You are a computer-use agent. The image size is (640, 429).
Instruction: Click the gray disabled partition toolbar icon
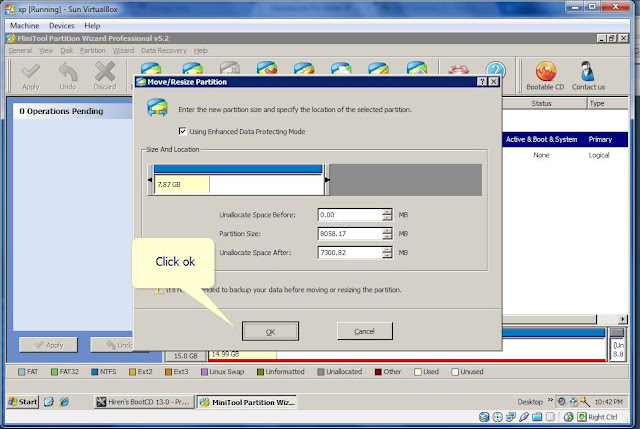229,68
